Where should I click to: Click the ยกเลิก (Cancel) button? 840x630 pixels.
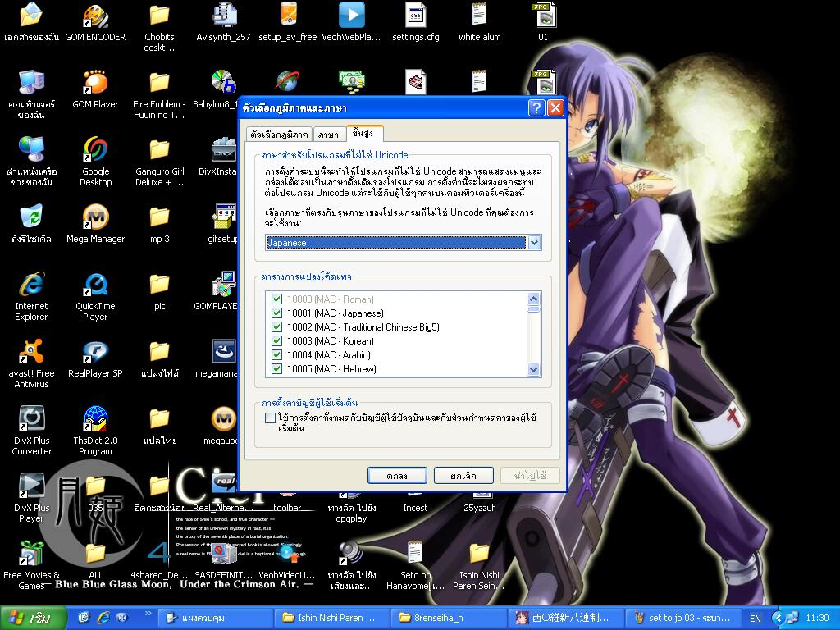[x=463, y=476]
